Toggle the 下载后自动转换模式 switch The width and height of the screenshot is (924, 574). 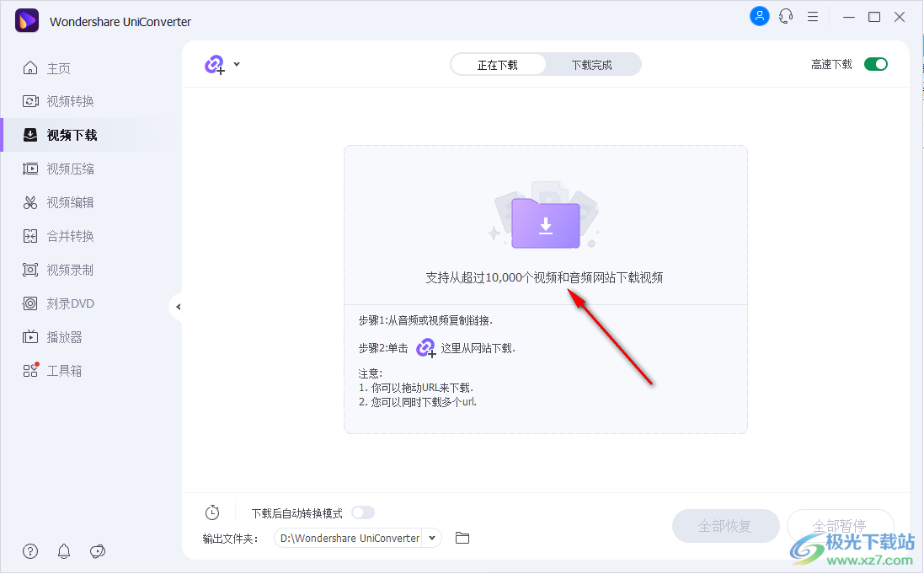click(x=363, y=512)
